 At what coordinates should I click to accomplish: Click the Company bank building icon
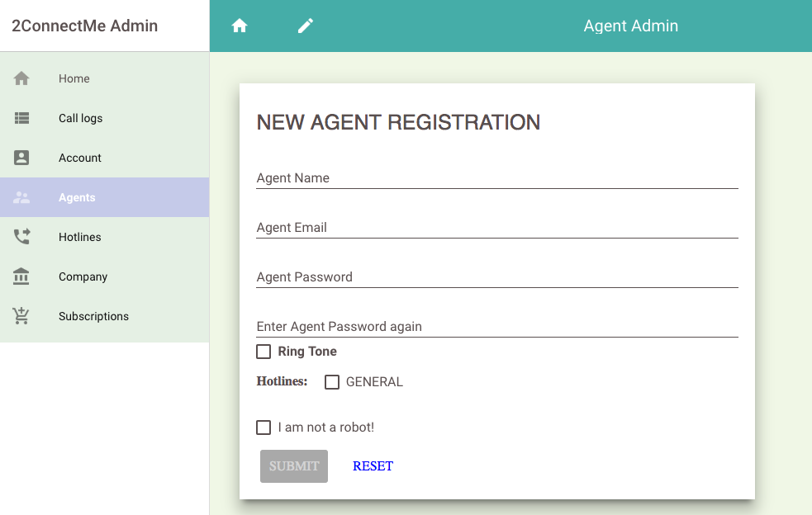[x=22, y=276]
